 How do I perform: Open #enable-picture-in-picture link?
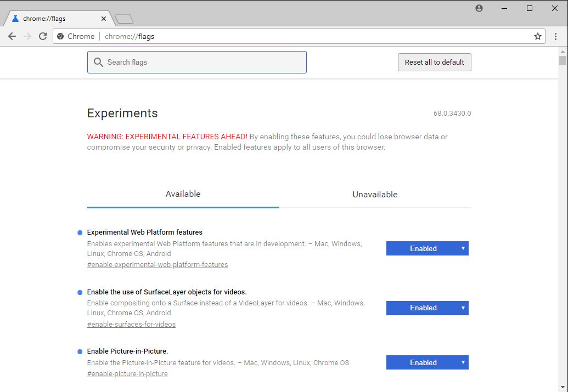(x=127, y=373)
